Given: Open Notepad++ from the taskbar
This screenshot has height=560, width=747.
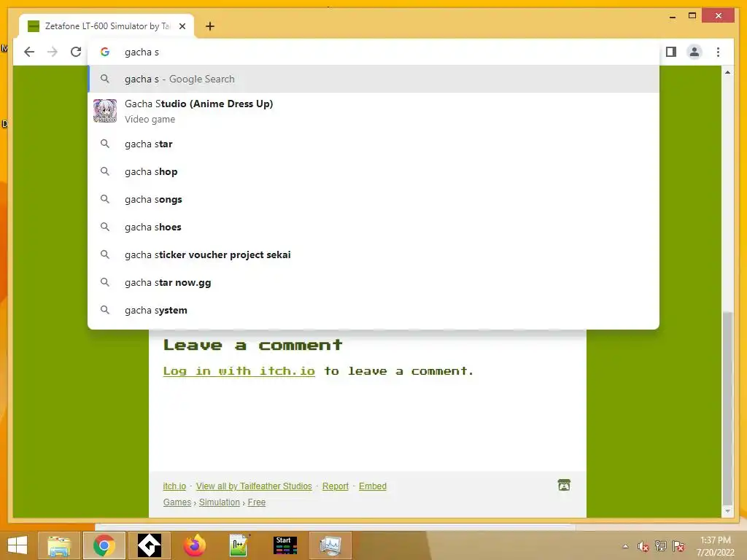Looking at the screenshot, I should coord(239,545).
